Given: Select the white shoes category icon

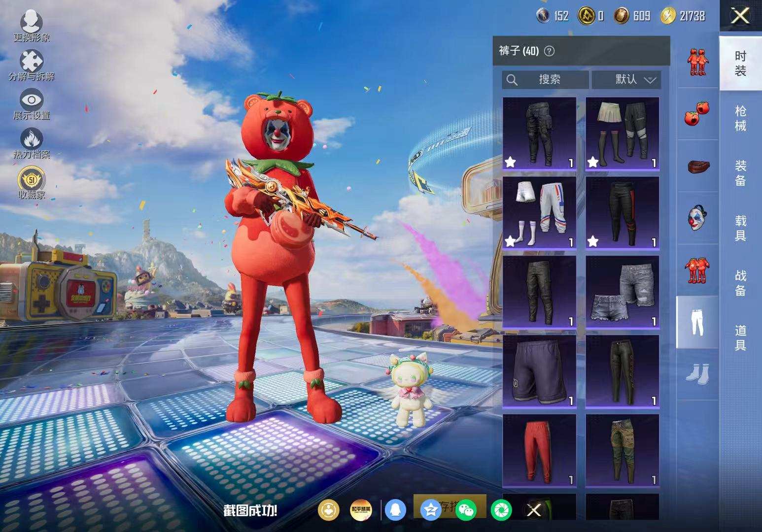Looking at the screenshot, I should 697,374.
